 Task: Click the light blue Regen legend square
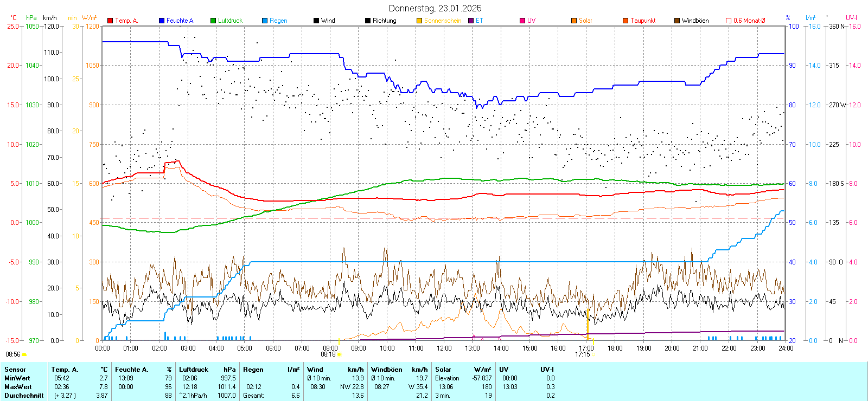click(x=265, y=21)
